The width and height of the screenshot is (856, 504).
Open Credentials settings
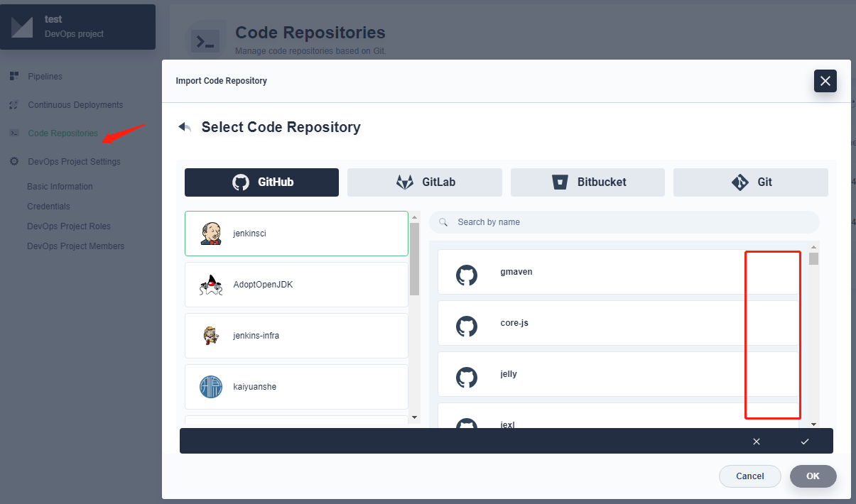[48, 207]
